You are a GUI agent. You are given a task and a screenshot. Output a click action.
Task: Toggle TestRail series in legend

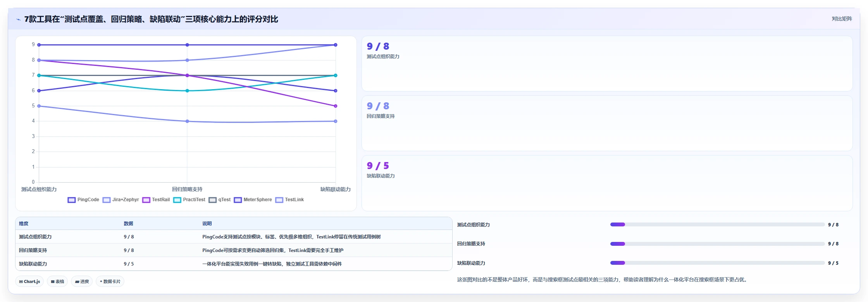pyautogui.click(x=156, y=200)
